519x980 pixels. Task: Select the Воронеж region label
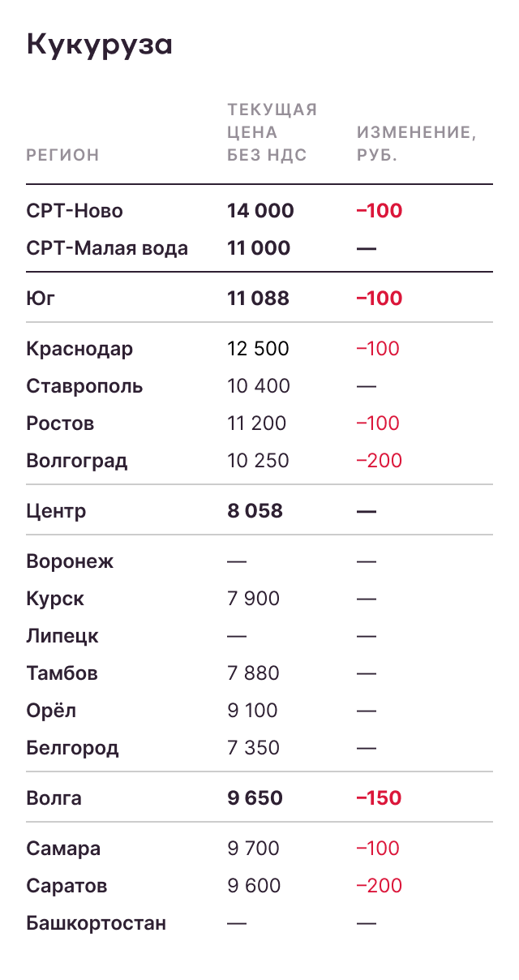(70, 561)
